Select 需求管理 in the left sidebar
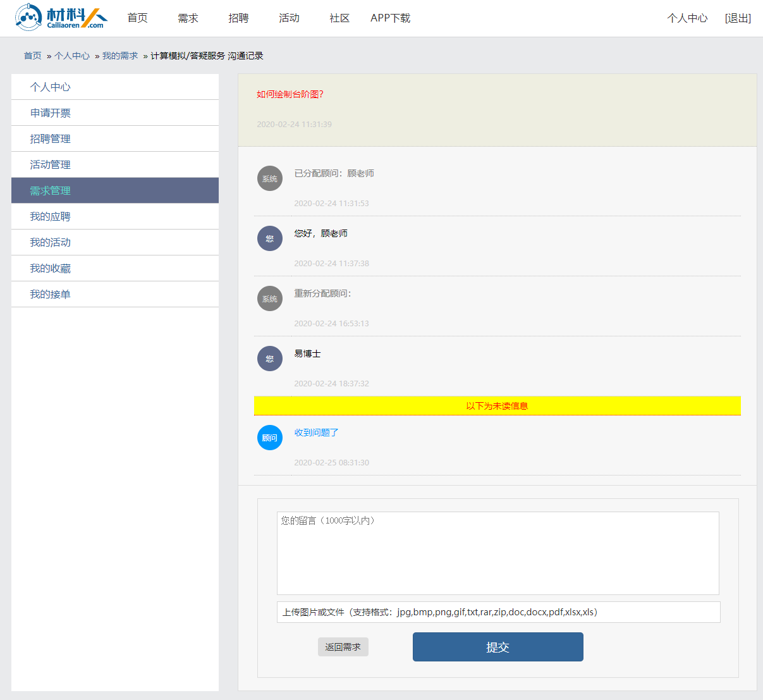This screenshot has width=763, height=700. pyautogui.click(x=51, y=191)
